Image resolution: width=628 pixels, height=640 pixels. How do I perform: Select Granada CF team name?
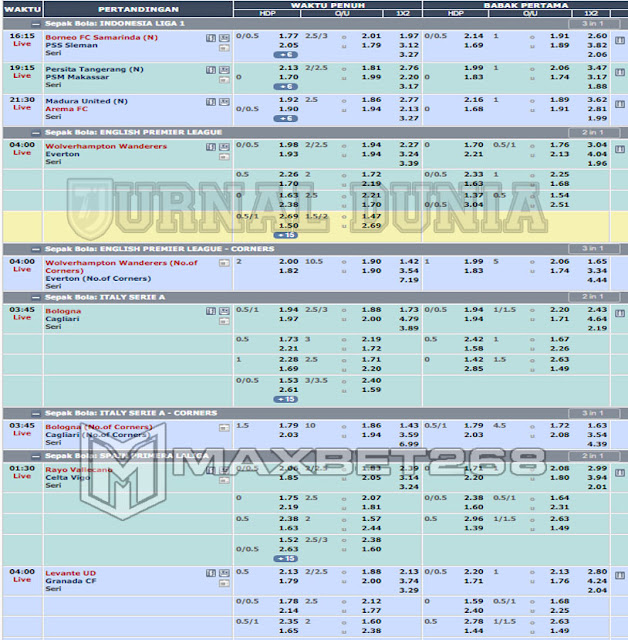(x=71, y=581)
